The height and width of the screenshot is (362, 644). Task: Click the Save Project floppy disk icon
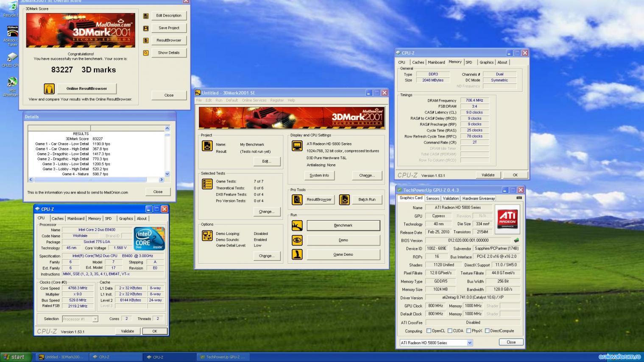pyautogui.click(x=146, y=28)
